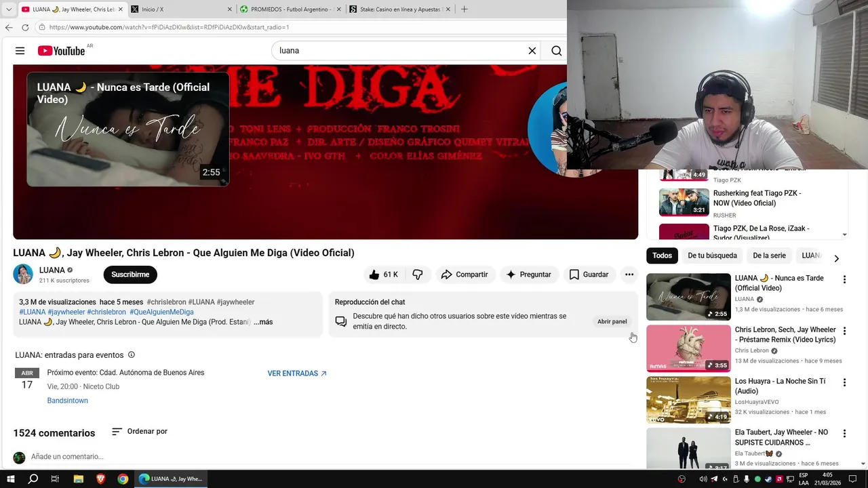This screenshot has width=868, height=488.
Task: Play 'Tiago PZK, De La Rose' playlist item
Action: pyautogui.click(x=746, y=232)
